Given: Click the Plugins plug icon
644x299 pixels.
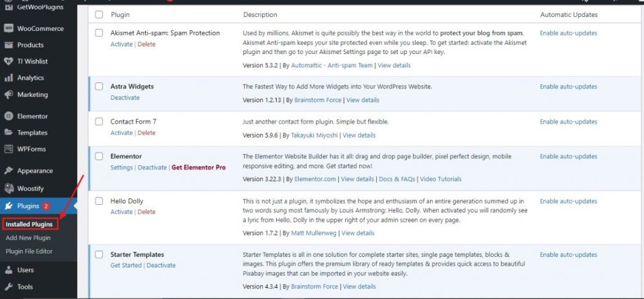Looking at the screenshot, I should (x=9, y=206).
